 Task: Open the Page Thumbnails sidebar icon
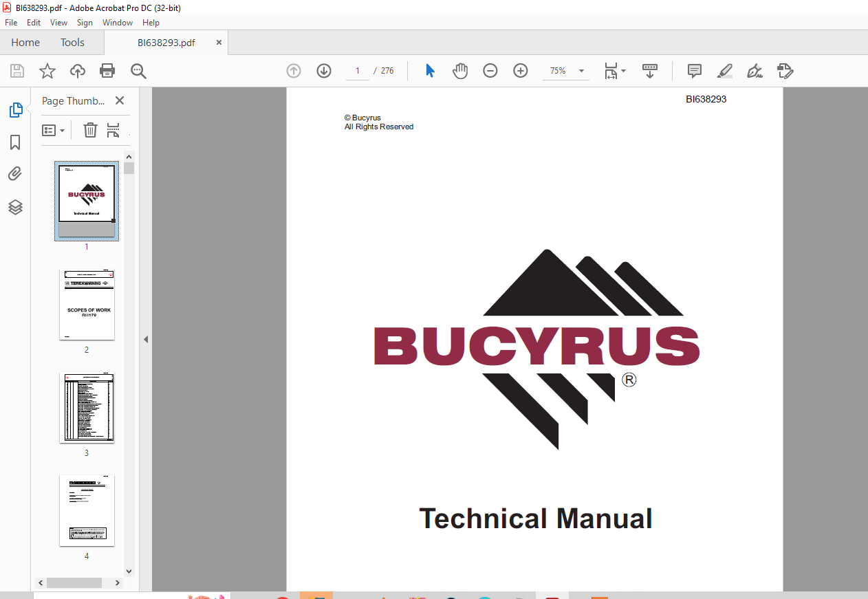(x=15, y=109)
